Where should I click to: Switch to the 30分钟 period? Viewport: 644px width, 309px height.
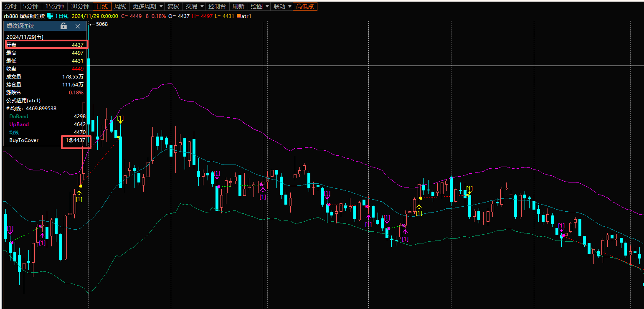pyautogui.click(x=80, y=6)
